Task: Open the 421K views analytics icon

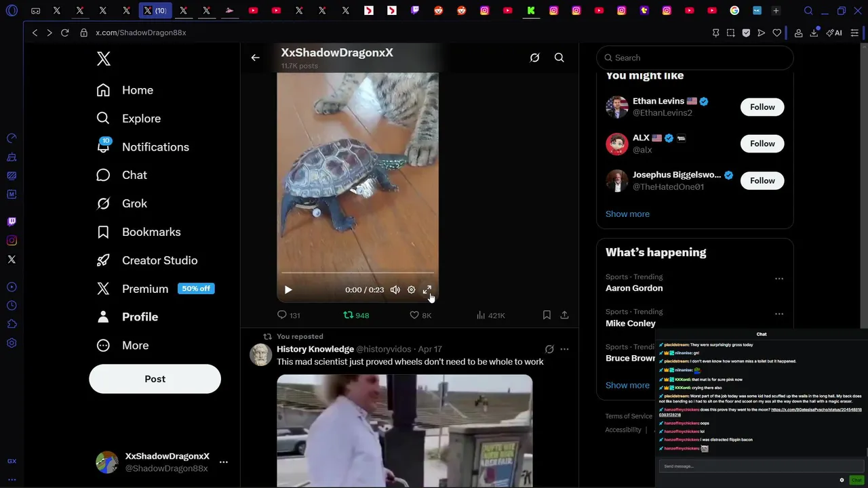Action: coord(490,315)
